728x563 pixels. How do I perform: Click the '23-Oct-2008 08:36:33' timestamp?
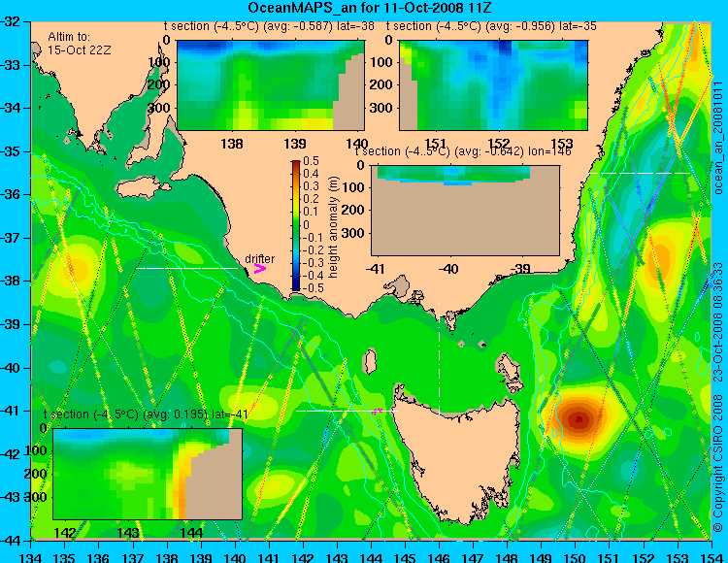pos(718,322)
